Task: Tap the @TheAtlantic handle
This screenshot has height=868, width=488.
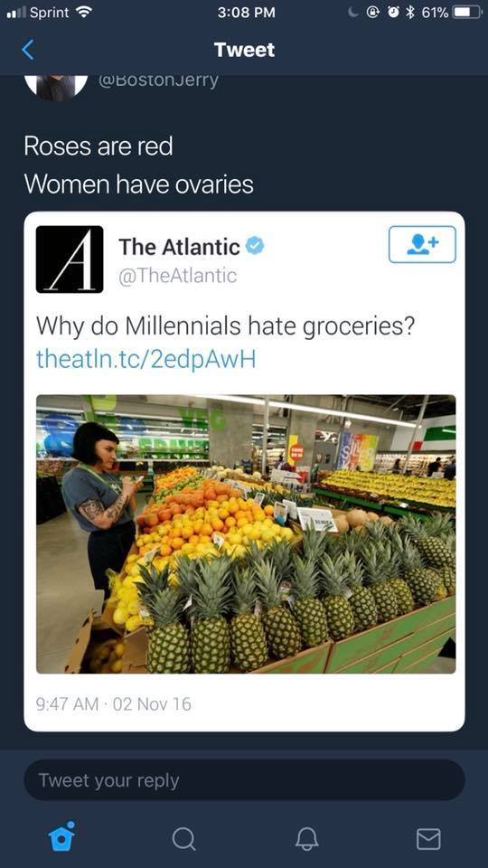Action: pos(178,275)
